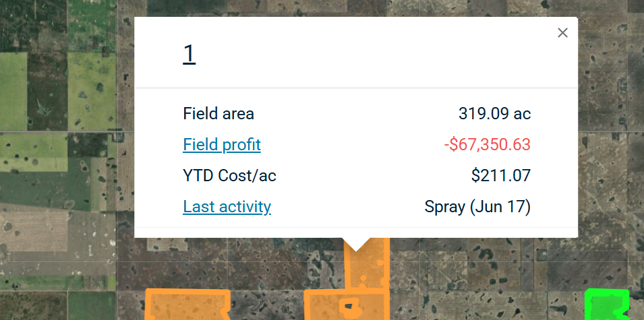Select the bright green field polygon
This screenshot has height=320, width=644.
[x=606, y=303]
